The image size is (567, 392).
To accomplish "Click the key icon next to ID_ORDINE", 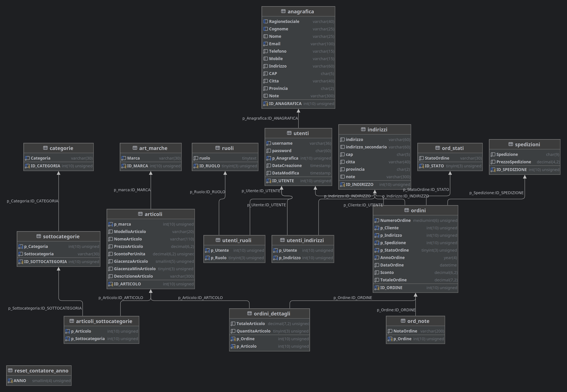I will click(377, 288).
